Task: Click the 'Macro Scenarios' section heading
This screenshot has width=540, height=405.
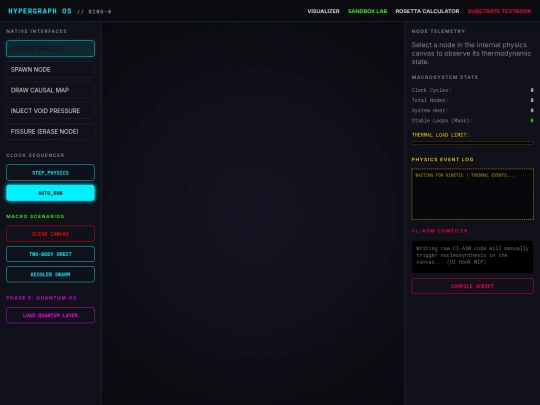Action: coord(35,216)
